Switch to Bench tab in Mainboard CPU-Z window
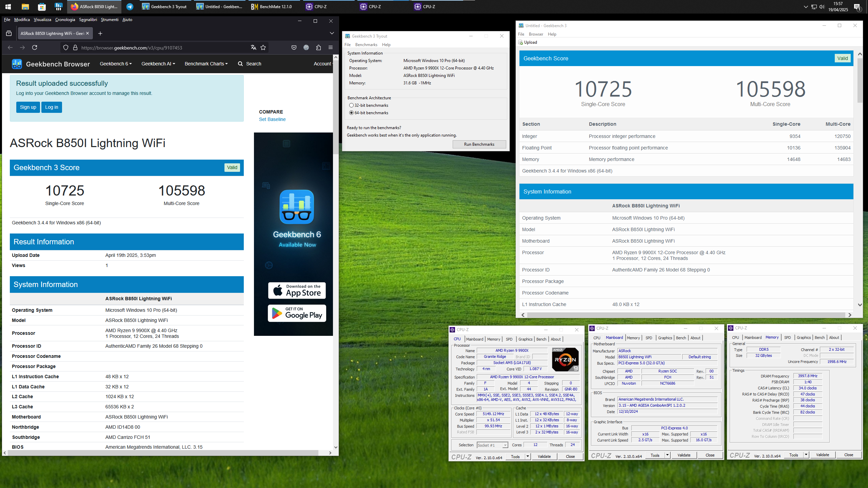Image resolution: width=868 pixels, height=488 pixels. coord(681,338)
